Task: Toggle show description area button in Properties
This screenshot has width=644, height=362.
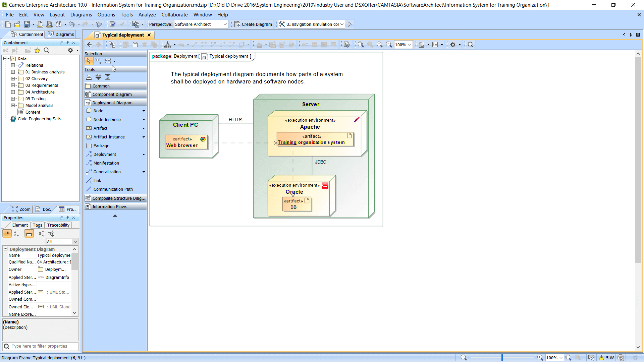Action: coord(29,234)
